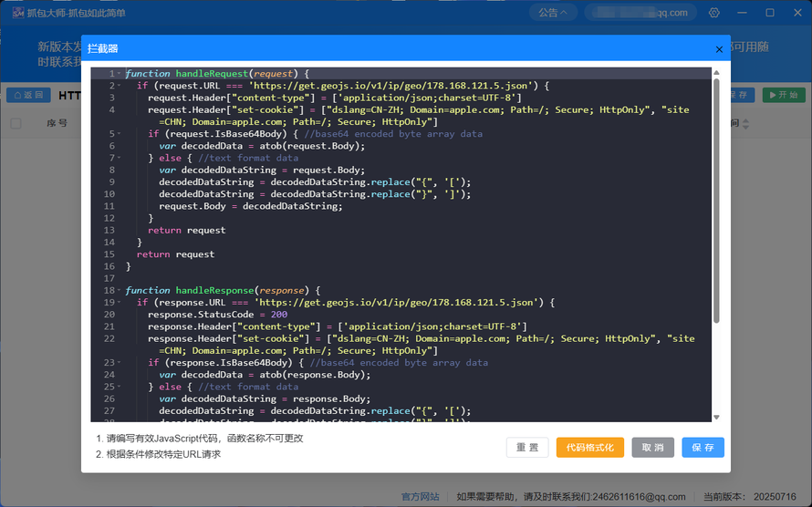Open the 官方网站 official website link
812x507 pixels.
(x=420, y=497)
